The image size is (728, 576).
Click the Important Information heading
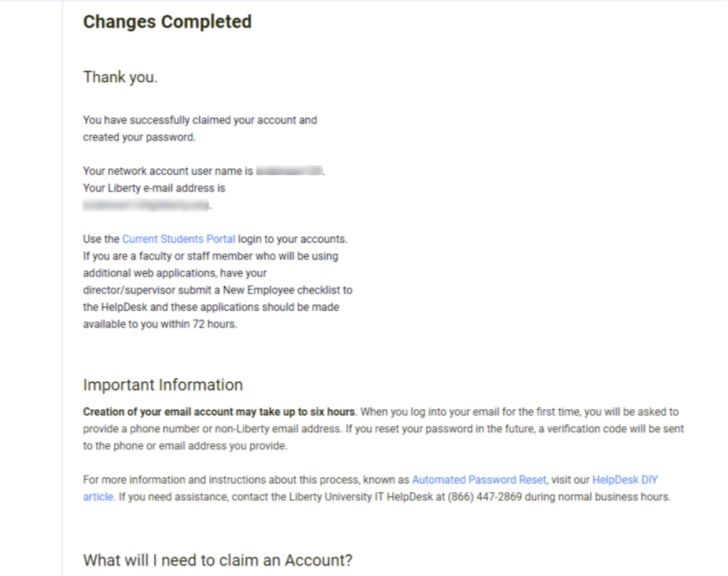(163, 385)
